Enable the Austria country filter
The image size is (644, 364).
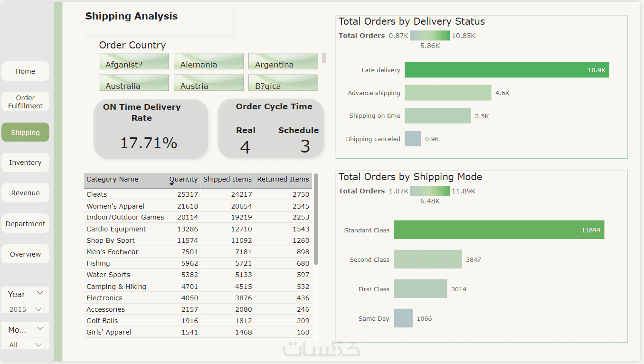pyautogui.click(x=208, y=83)
